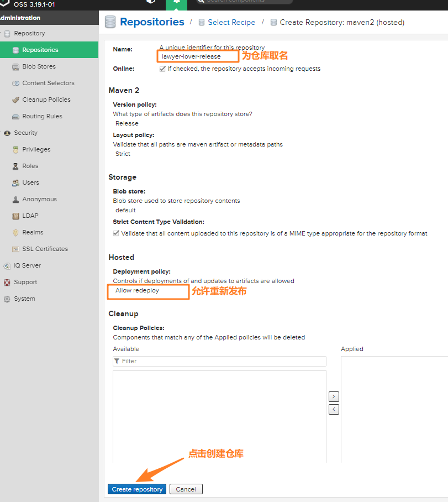Click the Support lifebuoy icon

click(7, 283)
